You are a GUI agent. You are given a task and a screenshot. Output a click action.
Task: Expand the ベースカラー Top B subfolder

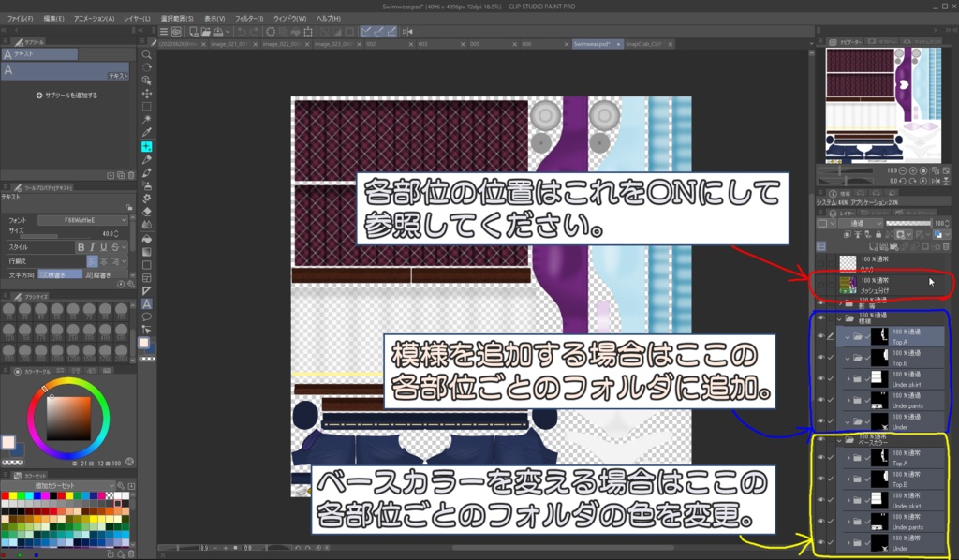point(848,479)
